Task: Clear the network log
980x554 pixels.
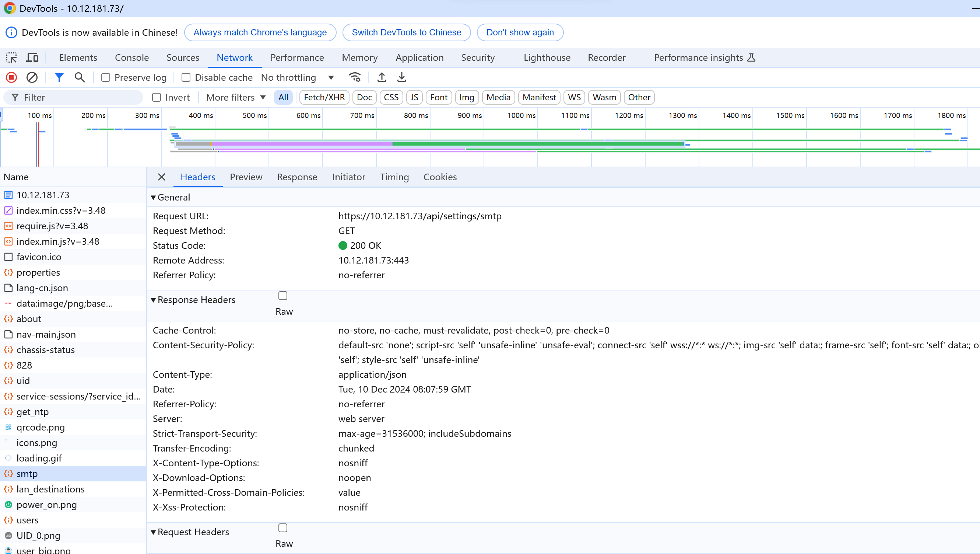Action: pyautogui.click(x=32, y=78)
